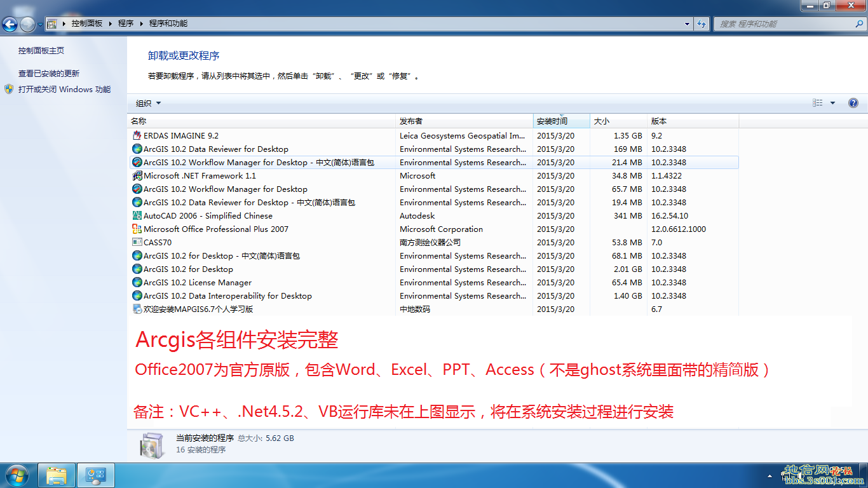Click the ArcGIS 10.2 Data Interoperability icon
868x488 pixels.
[137, 295]
